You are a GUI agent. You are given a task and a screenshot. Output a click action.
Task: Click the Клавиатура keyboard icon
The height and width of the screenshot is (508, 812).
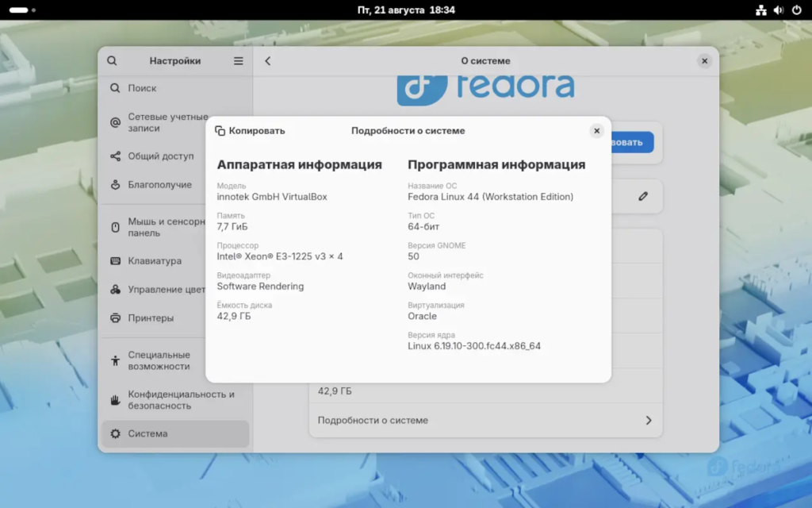coord(115,260)
